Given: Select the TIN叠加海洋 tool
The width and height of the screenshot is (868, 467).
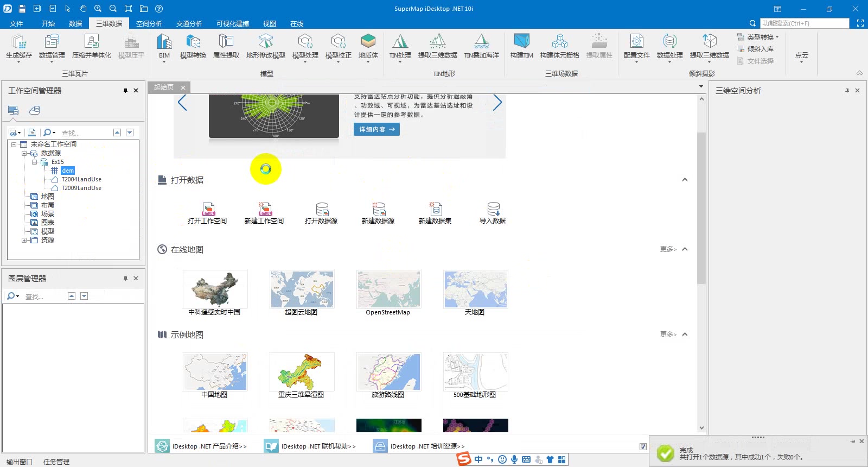Looking at the screenshot, I should click(x=482, y=47).
